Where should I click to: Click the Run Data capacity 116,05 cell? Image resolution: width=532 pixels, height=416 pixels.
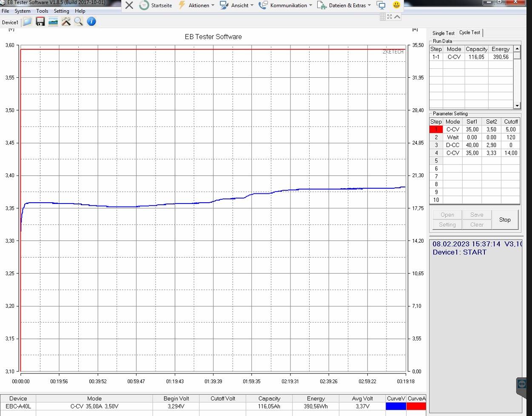point(476,57)
